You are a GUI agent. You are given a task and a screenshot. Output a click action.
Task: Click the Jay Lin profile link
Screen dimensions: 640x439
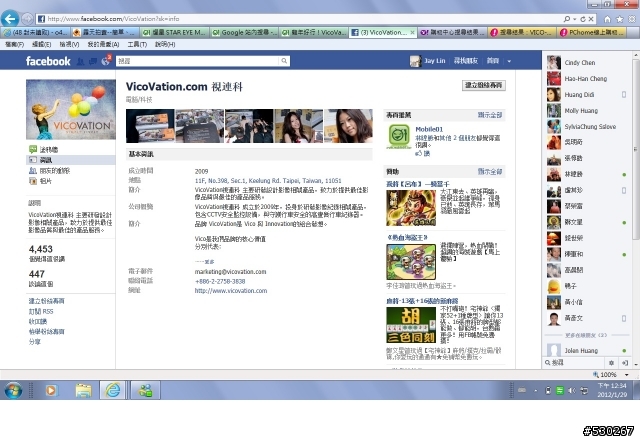pyautogui.click(x=435, y=61)
